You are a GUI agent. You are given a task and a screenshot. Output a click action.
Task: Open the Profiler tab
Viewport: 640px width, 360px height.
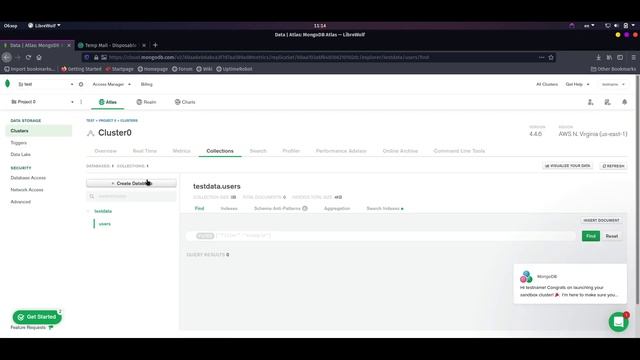(x=291, y=151)
